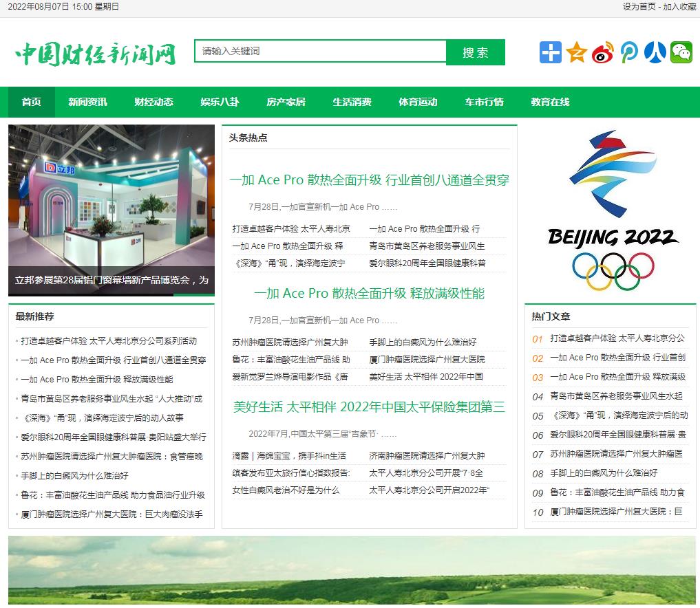
Task: Open the 新闻资讯 navigation tab
Action: (x=87, y=102)
